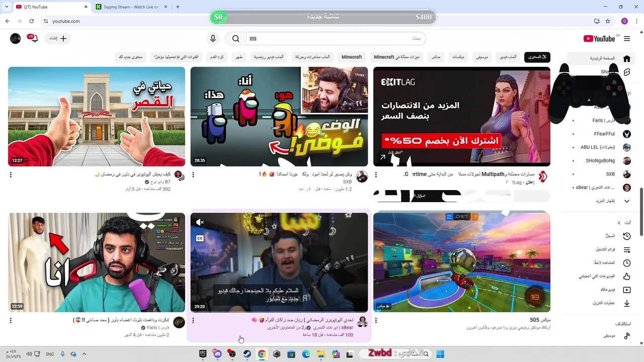The image size is (644, 362).
Task: Select the طهو (cooking) chip
Action: (239, 57)
